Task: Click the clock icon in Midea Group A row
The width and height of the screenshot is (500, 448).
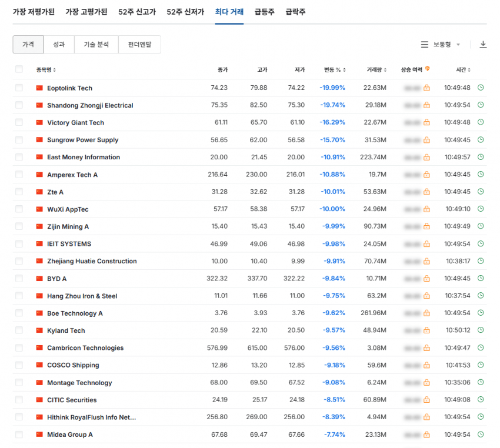Action: [481, 434]
